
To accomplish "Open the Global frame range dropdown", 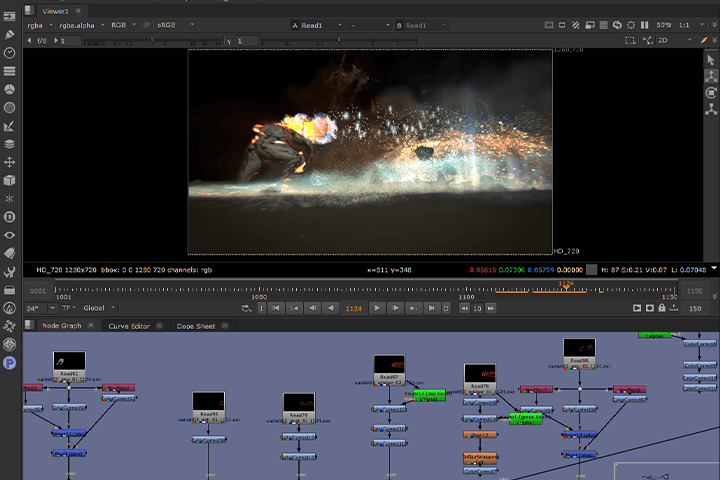I will click(98, 308).
